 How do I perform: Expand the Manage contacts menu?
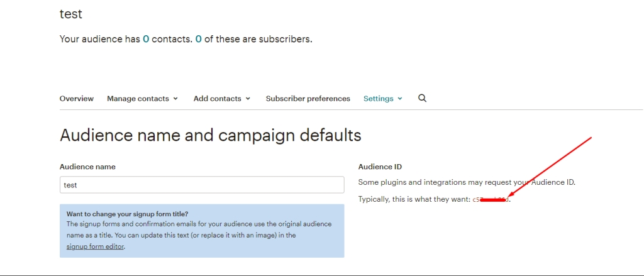point(142,99)
